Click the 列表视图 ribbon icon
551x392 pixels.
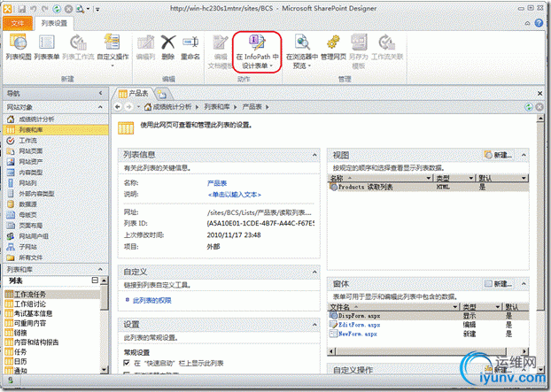(x=19, y=47)
